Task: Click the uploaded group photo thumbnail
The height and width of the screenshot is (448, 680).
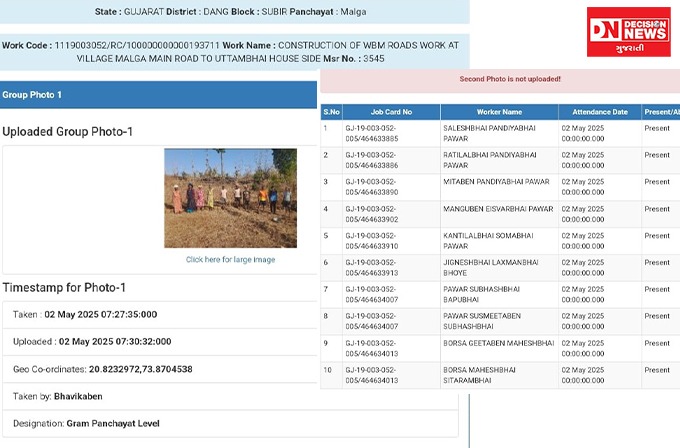Action: click(x=230, y=198)
